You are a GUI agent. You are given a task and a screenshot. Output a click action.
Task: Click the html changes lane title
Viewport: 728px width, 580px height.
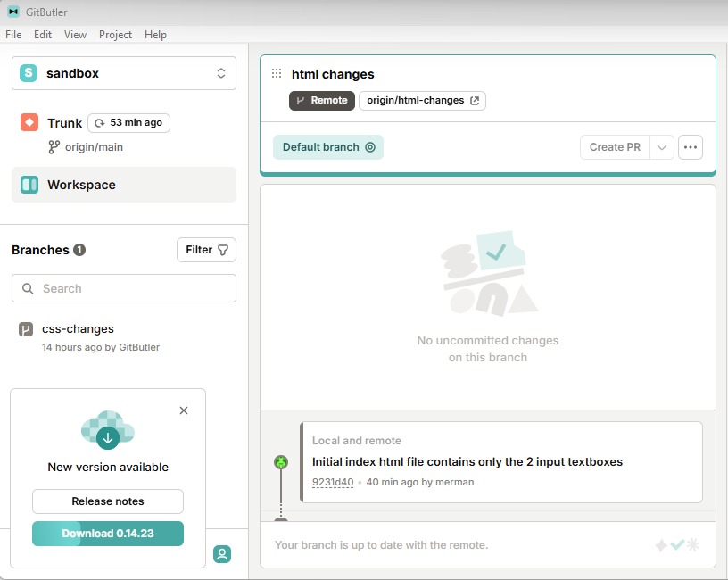(333, 74)
